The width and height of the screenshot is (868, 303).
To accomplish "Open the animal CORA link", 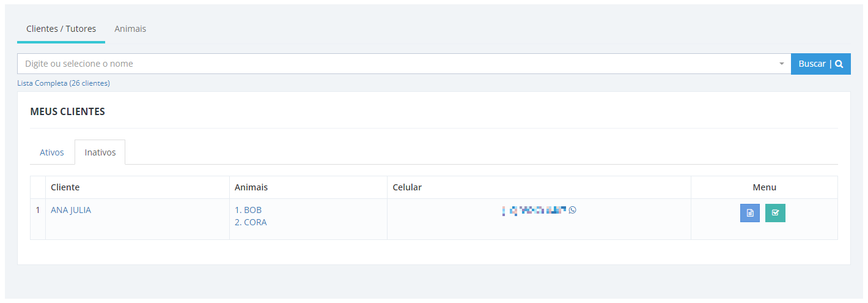I will [x=251, y=222].
